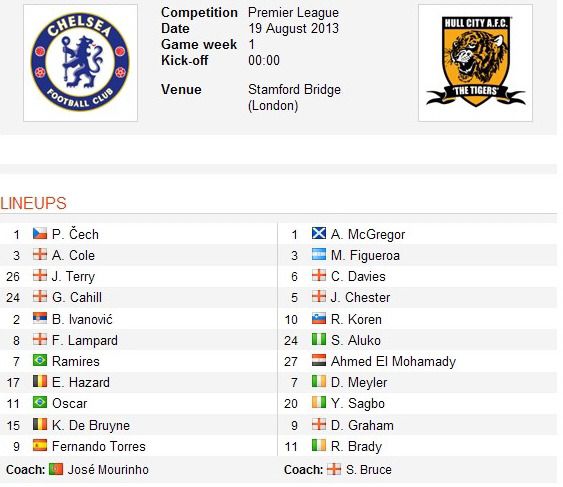The width and height of the screenshot is (563, 487).
Task: Open the Premier League competition link
Action: 293,13
